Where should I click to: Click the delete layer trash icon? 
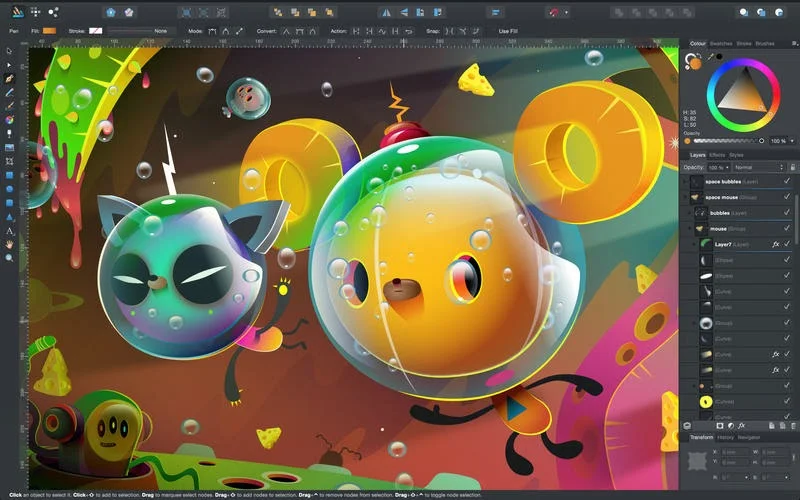[793, 426]
